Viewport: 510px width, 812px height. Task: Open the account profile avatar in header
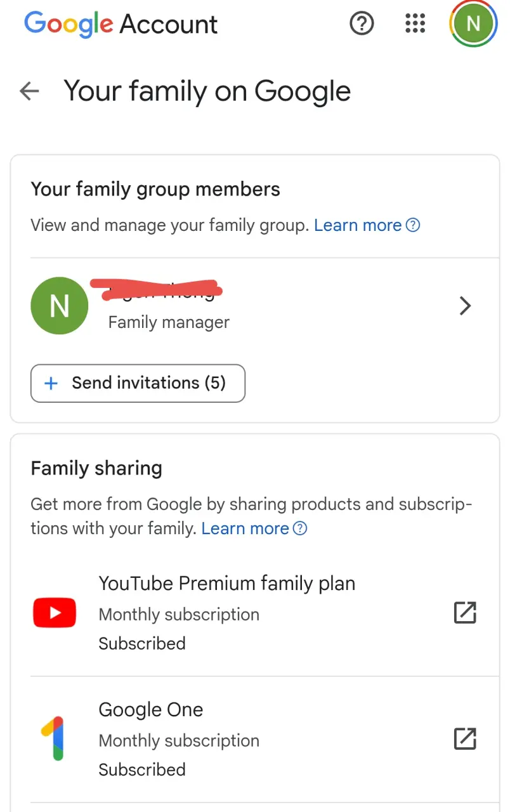[473, 24]
